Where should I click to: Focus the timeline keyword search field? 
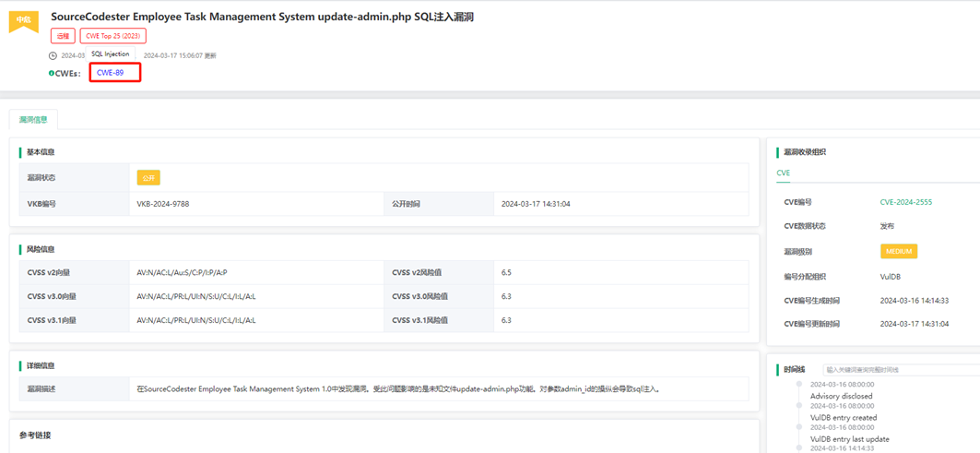[x=901, y=370]
